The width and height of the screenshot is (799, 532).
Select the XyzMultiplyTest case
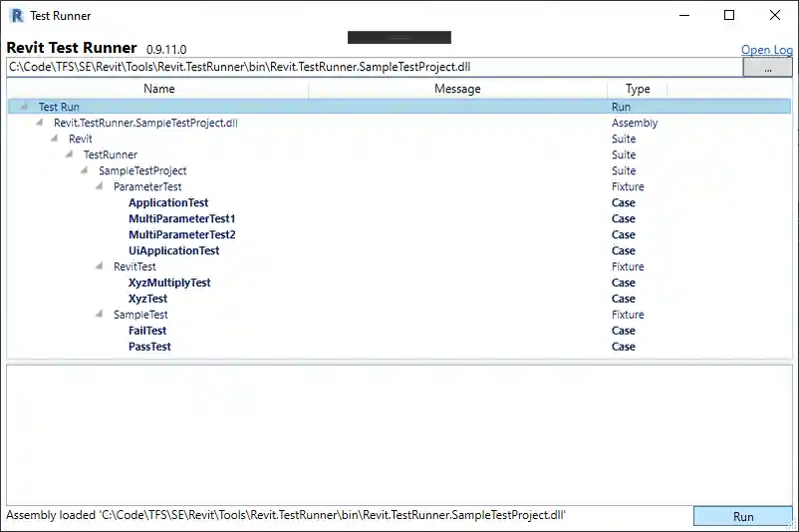pyautogui.click(x=169, y=282)
